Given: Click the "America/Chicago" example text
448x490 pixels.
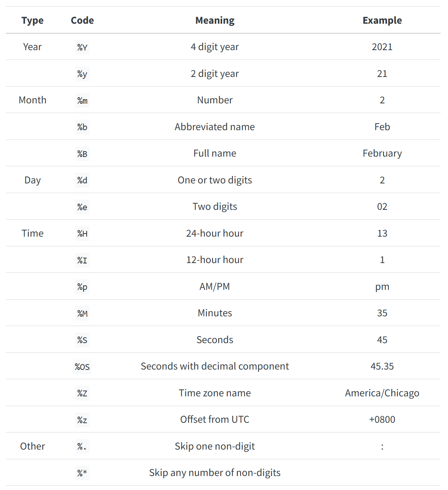Looking at the screenshot, I should 382,393.
